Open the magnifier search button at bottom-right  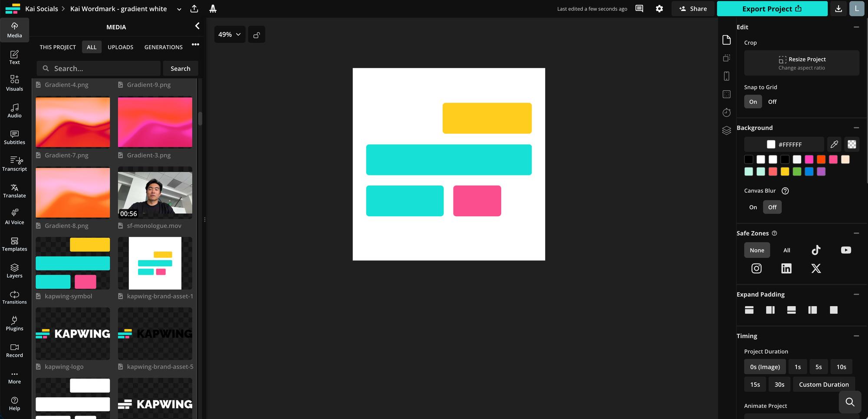click(x=850, y=402)
